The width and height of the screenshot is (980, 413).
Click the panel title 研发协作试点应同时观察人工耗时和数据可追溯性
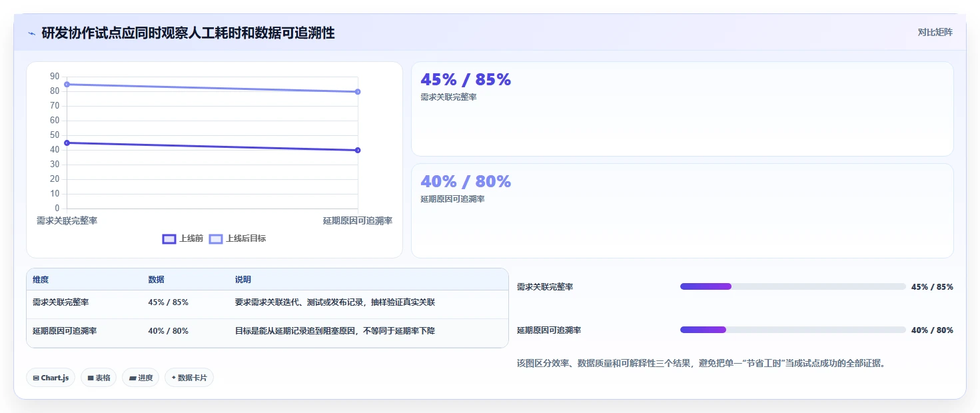click(x=188, y=33)
